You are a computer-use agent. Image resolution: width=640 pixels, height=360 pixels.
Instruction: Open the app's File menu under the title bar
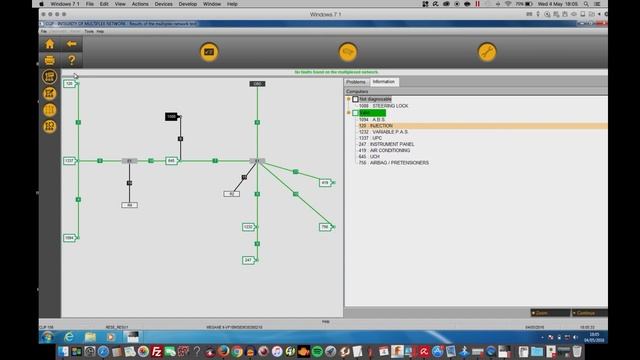click(44, 31)
